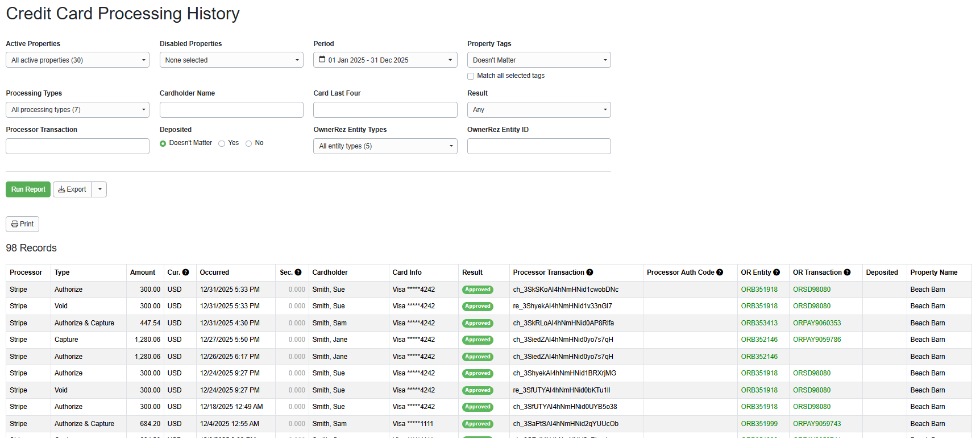Click re_3ShyekAl4hNmHNid1v33nGl7 transaction text
The width and height of the screenshot is (980, 438).
562,306
